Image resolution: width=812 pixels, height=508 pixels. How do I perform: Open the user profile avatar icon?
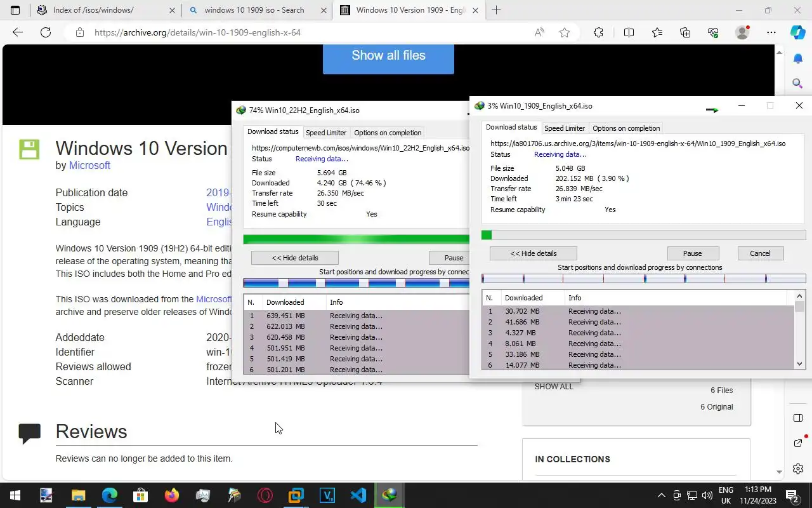click(x=742, y=32)
